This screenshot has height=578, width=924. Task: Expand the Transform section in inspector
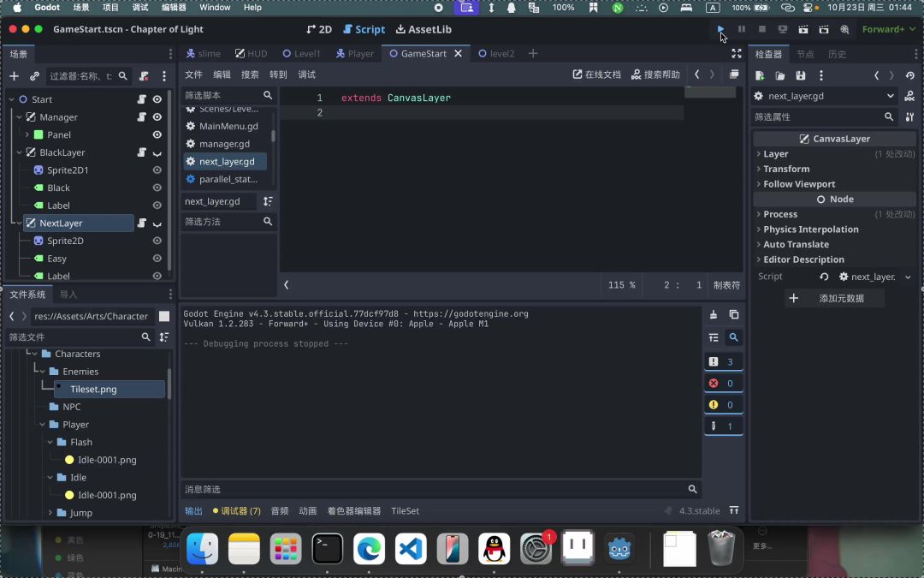click(786, 169)
